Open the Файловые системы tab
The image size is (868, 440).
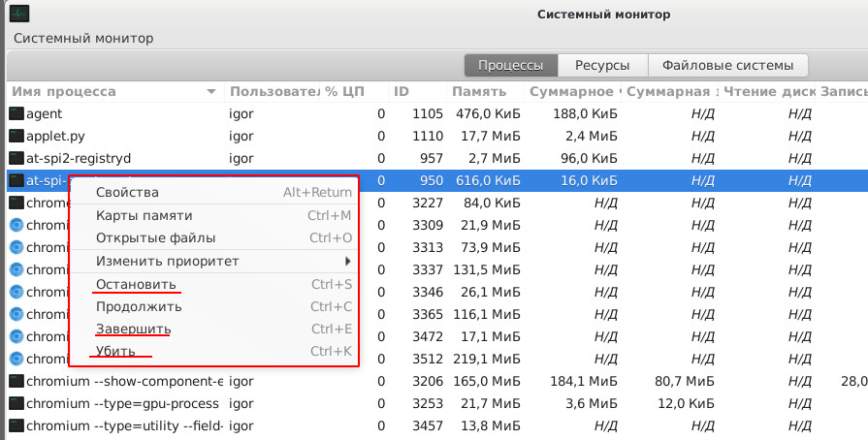tap(727, 66)
